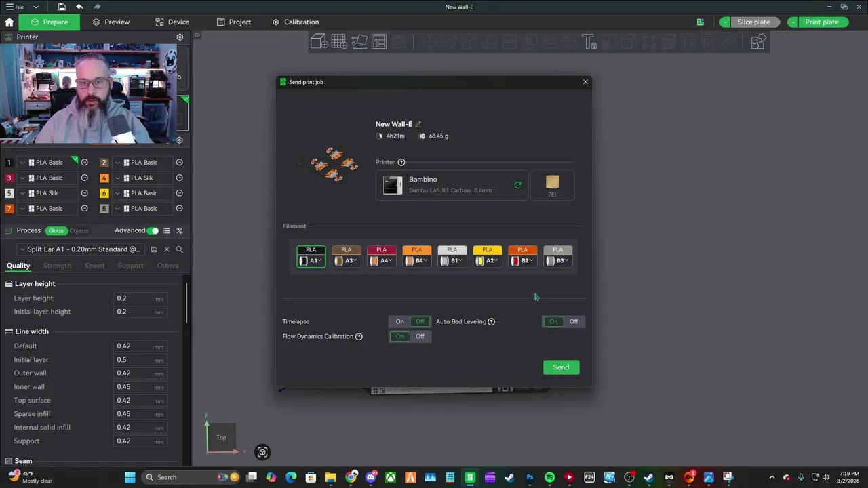Click the pencil icon to rename New Wall-E
The height and width of the screenshot is (488, 868).
click(418, 124)
